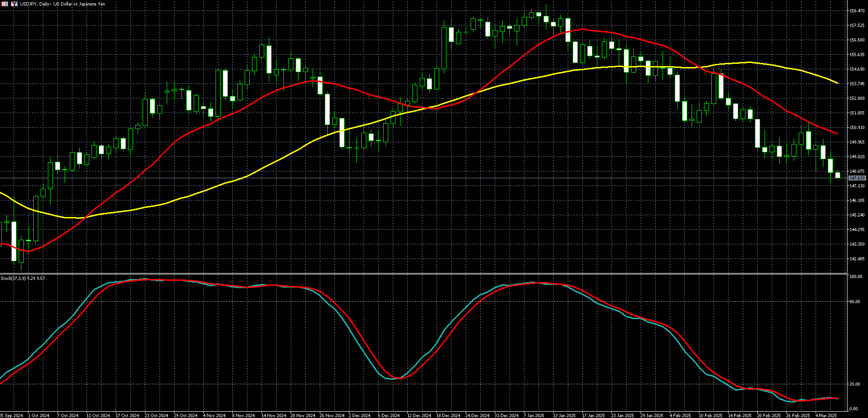Click the Depth of Market icon in chart header

5,4
